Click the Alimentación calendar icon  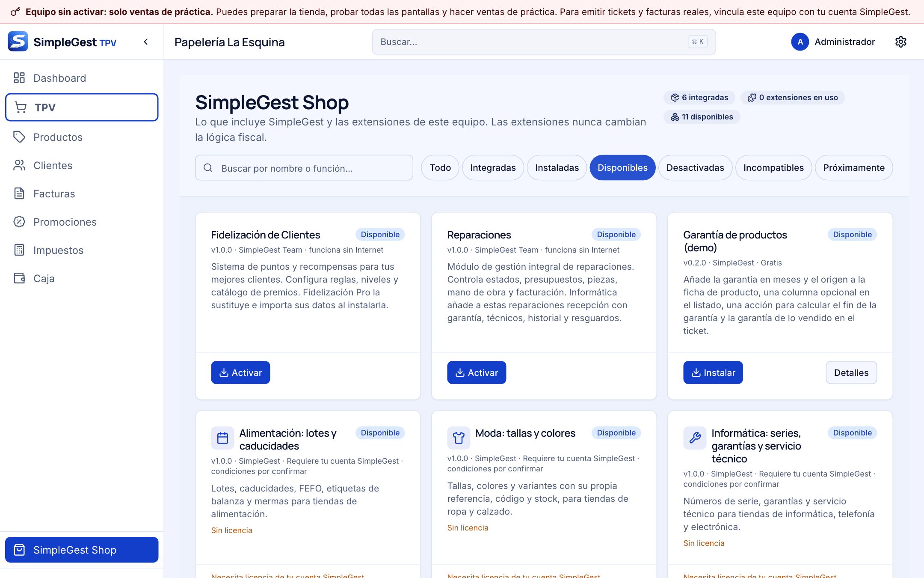[x=222, y=438]
